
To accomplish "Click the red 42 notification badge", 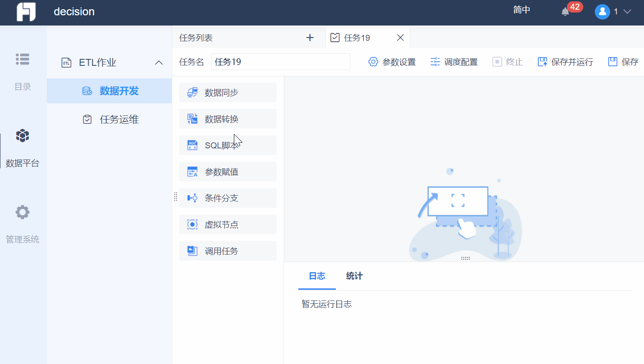I will [575, 7].
